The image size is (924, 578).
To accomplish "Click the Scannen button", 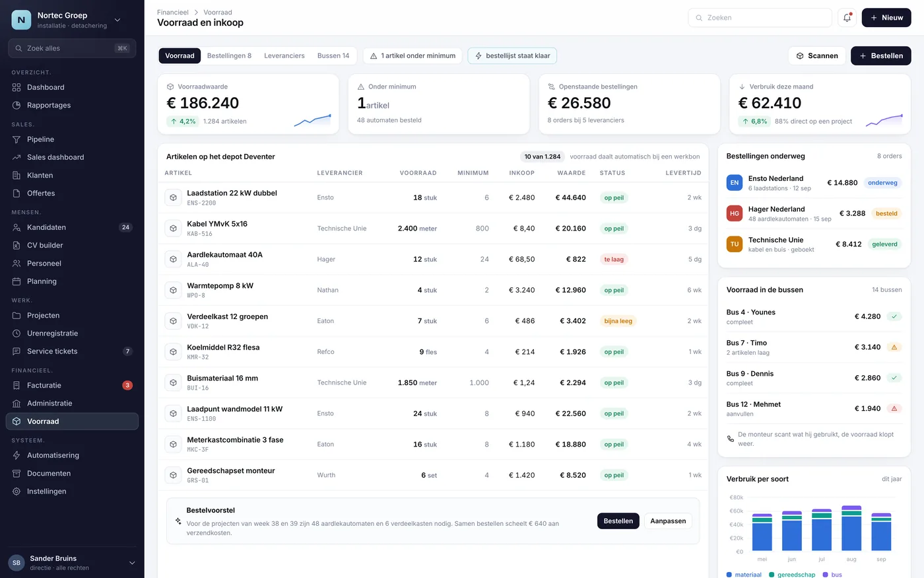I will pos(817,55).
